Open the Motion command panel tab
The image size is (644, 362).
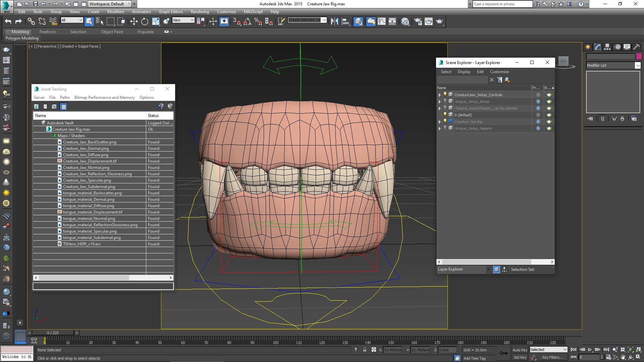tap(618, 47)
